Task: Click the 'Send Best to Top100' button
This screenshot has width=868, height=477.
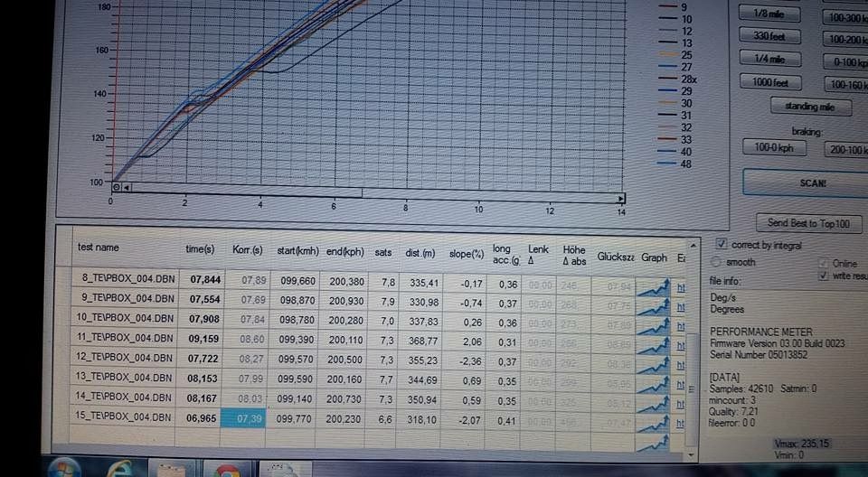Action: [x=808, y=224]
